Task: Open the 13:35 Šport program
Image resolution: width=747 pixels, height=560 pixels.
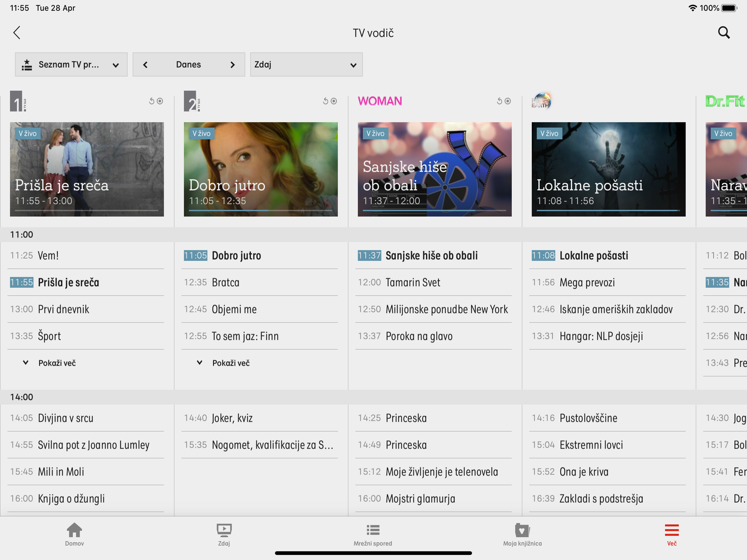Action: (x=86, y=336)
